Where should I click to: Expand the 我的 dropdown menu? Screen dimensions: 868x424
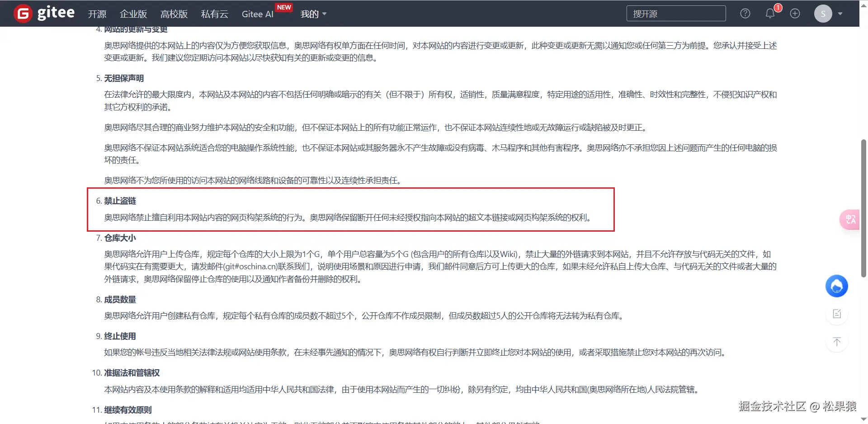[313, 14]
